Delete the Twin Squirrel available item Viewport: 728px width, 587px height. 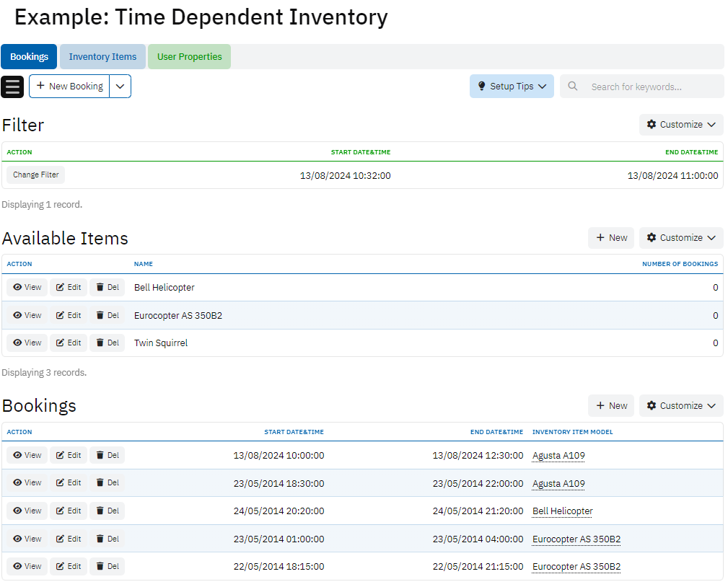pos(107,343)
